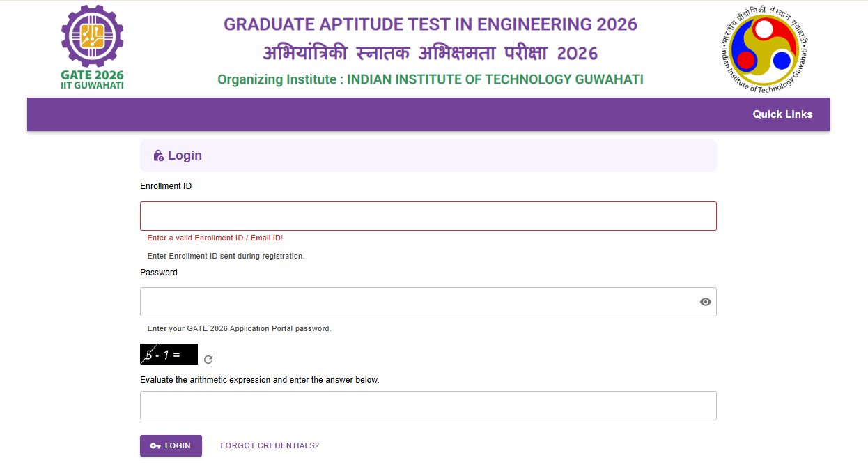Click the circular arrow to reload the captcha
Image resolution: width=868 pixels, height=474 pixels.
tap(208, 359)
